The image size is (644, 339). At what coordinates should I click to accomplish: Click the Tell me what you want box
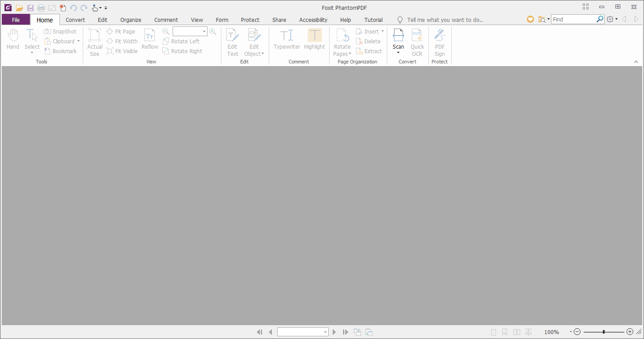pos(445,20)
